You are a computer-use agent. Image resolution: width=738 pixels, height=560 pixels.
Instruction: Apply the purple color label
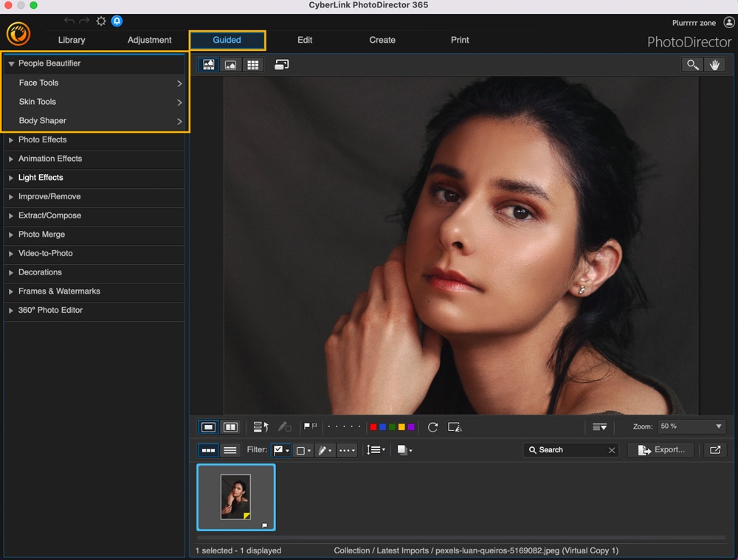pos(411,426)
